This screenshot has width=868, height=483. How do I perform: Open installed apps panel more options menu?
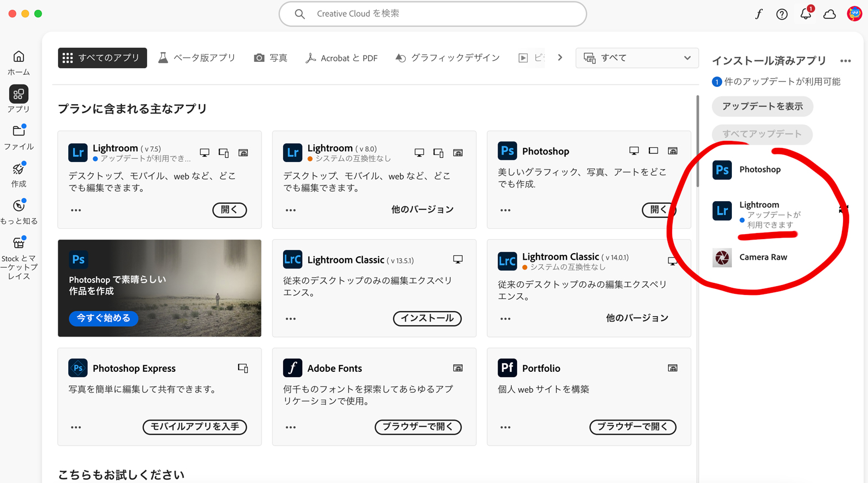[845, 61]
